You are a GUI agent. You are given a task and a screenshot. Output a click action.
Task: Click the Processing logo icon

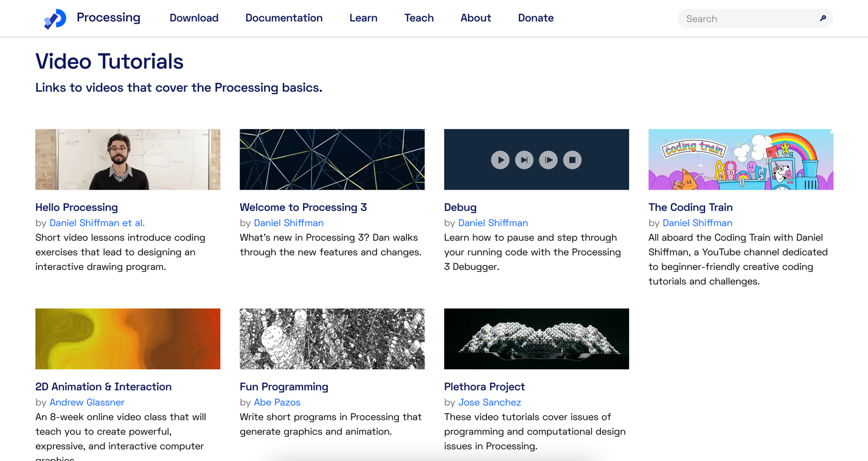55,18
